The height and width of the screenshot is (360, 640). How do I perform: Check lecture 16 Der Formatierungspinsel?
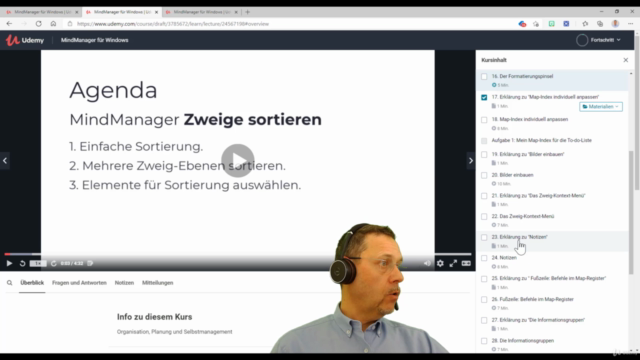(x=484, y=76)
